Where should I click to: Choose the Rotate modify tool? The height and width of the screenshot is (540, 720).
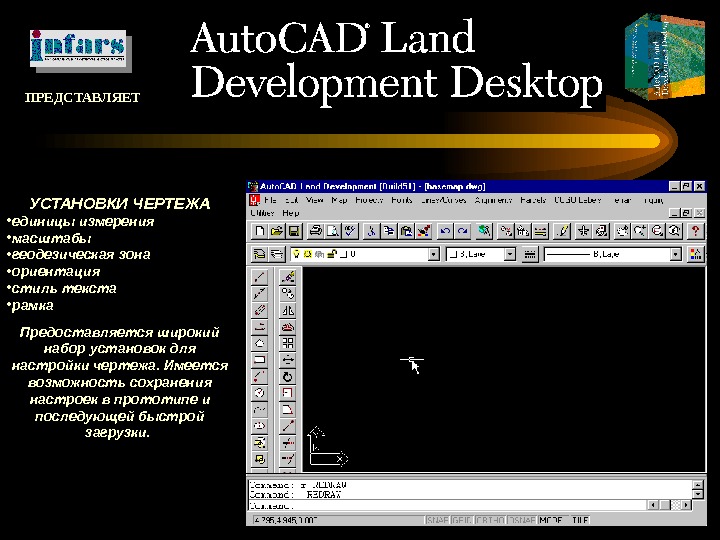pyautogui.click(x=288, y=376)
